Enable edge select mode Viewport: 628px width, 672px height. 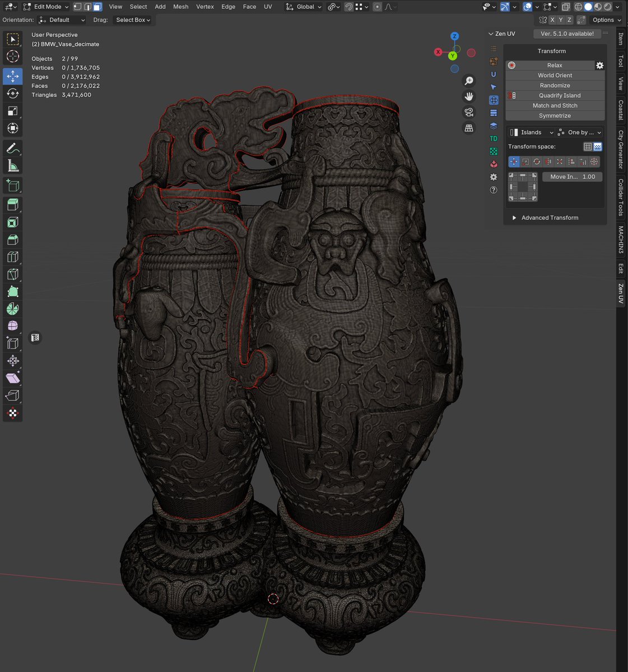(88, 7)
